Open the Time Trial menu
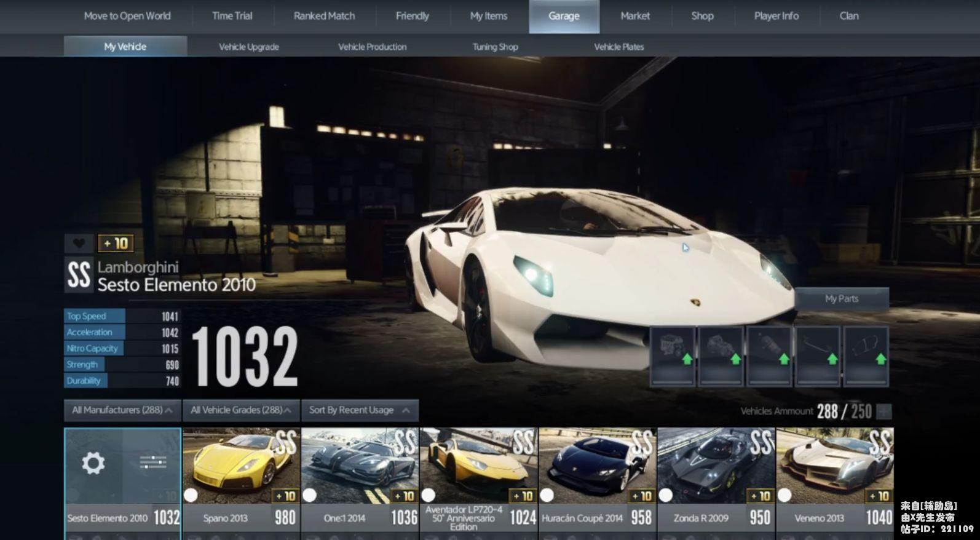The image size is (980, 540). coord(232,16)
